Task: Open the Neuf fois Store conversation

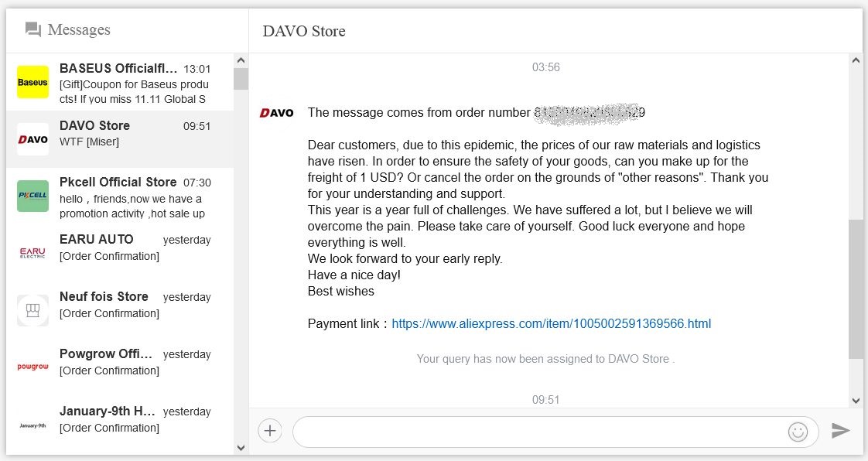Action: point(120,310)
